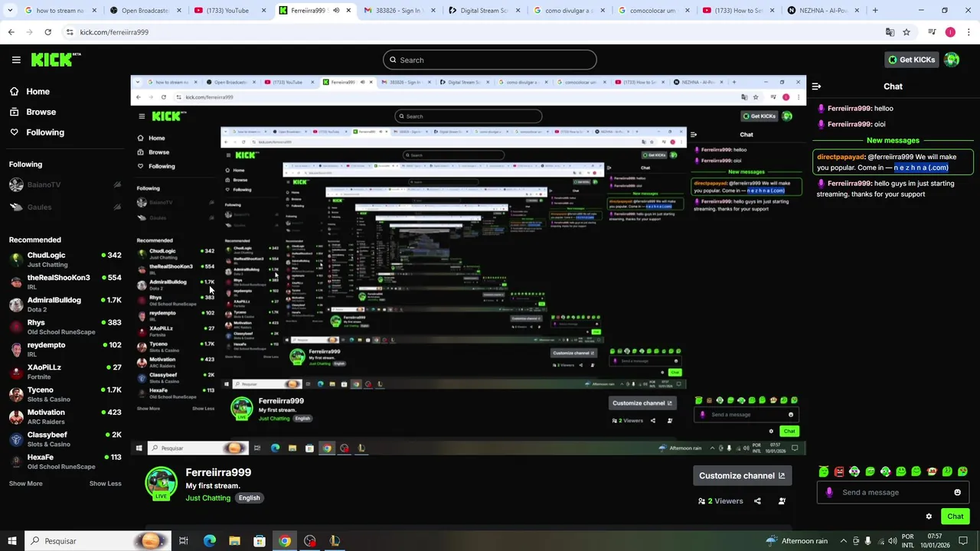Click the English language tag
Viewport: 980px width, 551px height.
click(x=249, y=498)
